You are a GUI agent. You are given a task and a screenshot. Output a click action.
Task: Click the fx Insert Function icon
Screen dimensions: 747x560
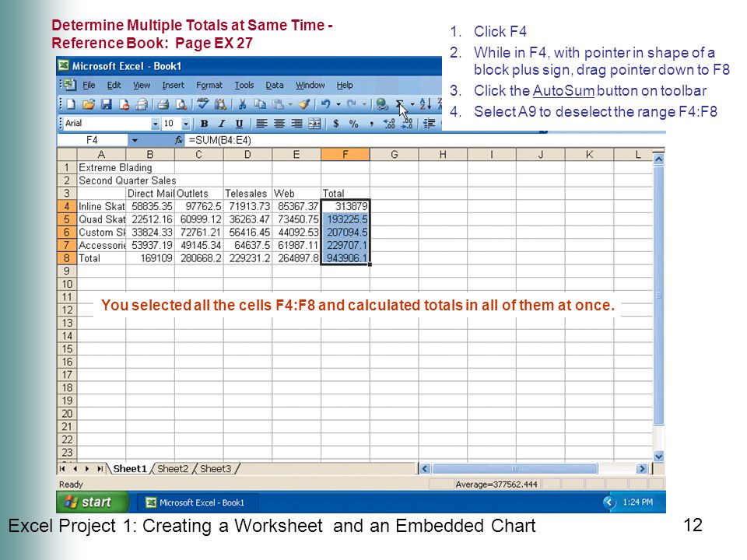[x=179, y=140]
